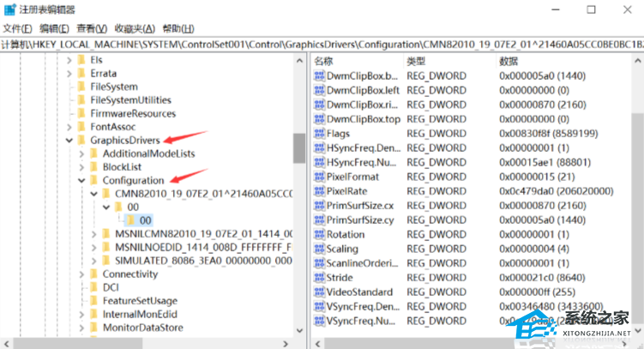Expand the MSNILNOEDID_1414 key node
The image size is (644, 349).
pos(93,248)
